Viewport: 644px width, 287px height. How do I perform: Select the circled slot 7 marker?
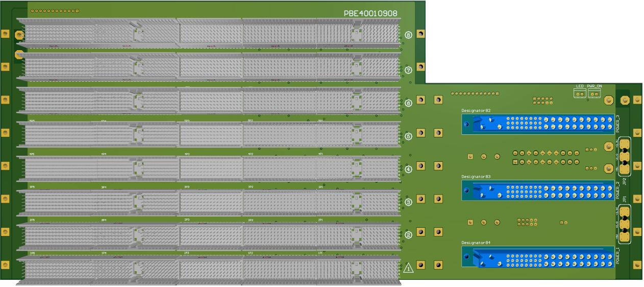[x=408, y=69]
